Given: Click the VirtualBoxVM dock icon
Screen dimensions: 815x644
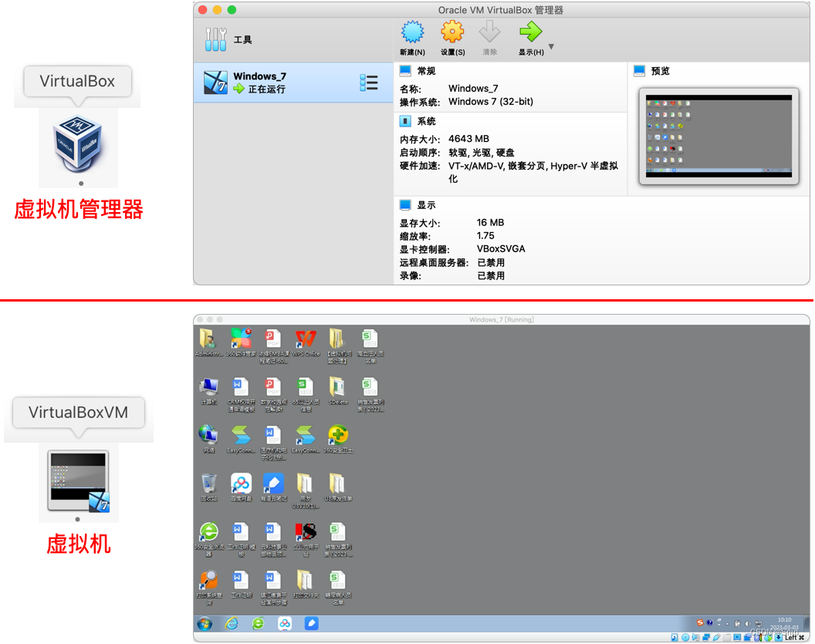Looking at the screenshot, I should [78, 481].
